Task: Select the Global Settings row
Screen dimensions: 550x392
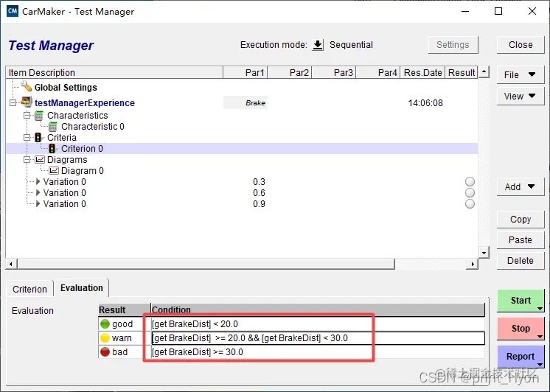Action: 242,87
